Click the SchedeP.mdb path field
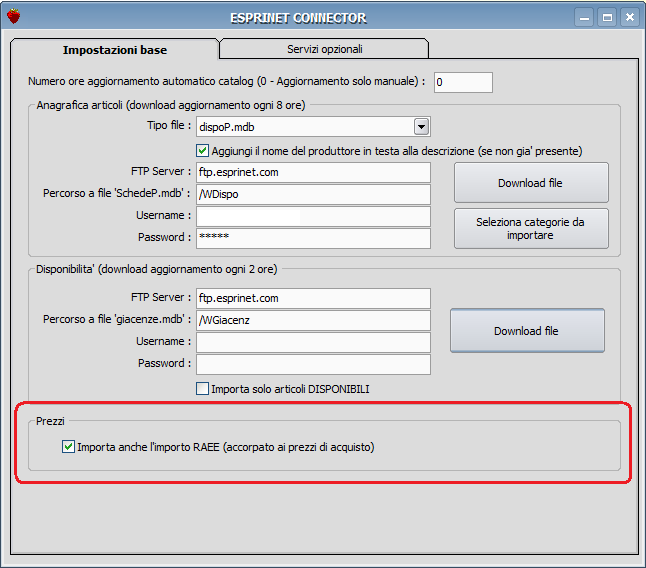 pos(313,194)
